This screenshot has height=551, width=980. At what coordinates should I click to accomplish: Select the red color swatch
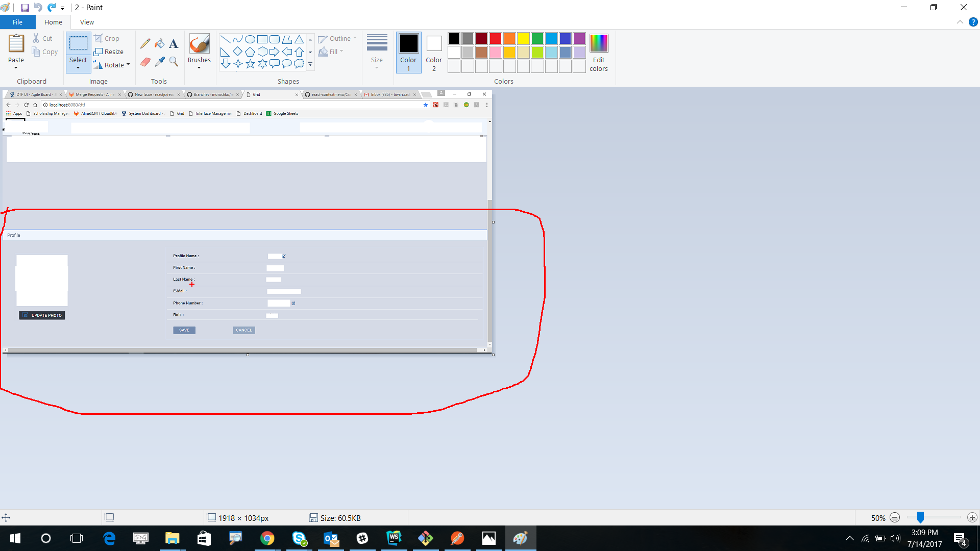coord(495,38)
